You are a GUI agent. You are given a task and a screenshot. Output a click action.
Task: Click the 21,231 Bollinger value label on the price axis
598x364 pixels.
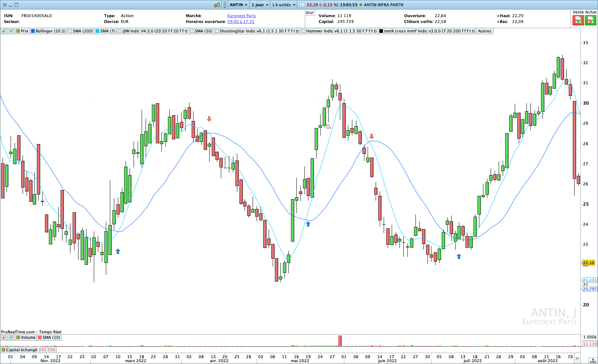tap(590, 280)
